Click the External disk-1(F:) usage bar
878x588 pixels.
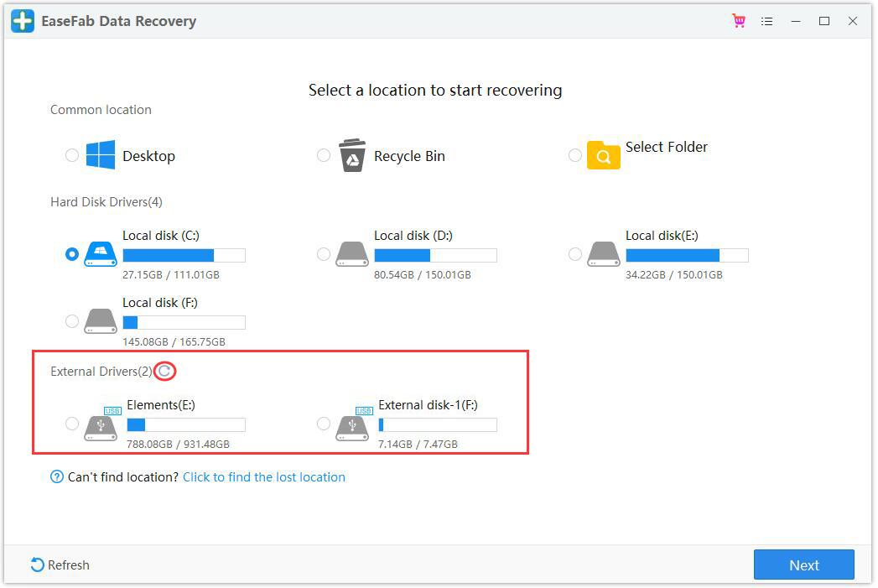(437, 425)
